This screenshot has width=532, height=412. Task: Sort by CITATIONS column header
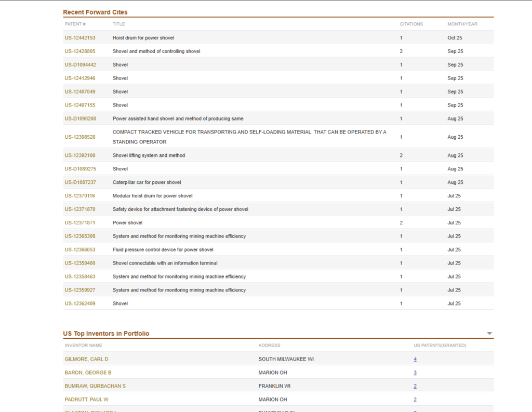click(411, 24)
